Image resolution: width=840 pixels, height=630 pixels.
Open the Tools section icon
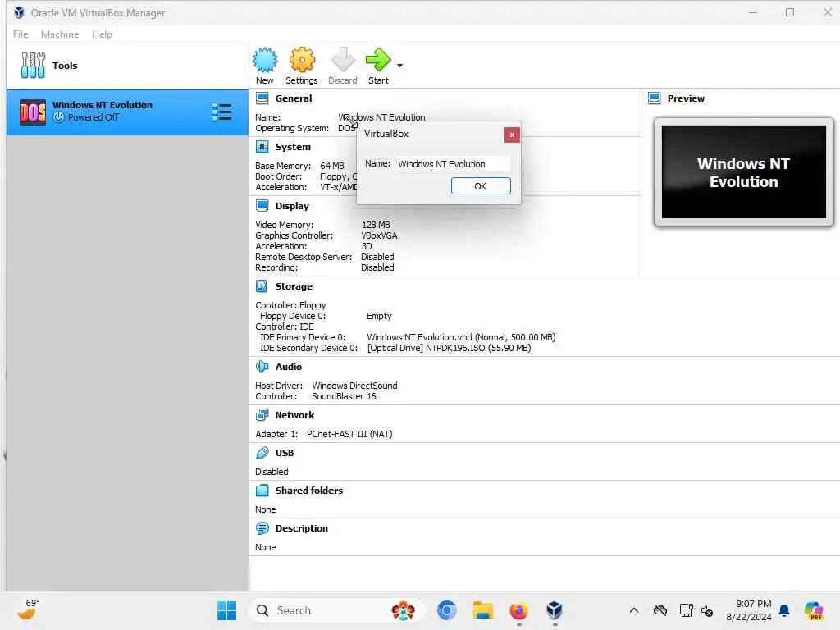pos(33,66)
